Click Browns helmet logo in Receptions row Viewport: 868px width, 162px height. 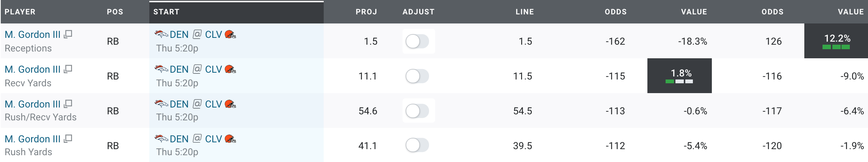tap(230, 34)
